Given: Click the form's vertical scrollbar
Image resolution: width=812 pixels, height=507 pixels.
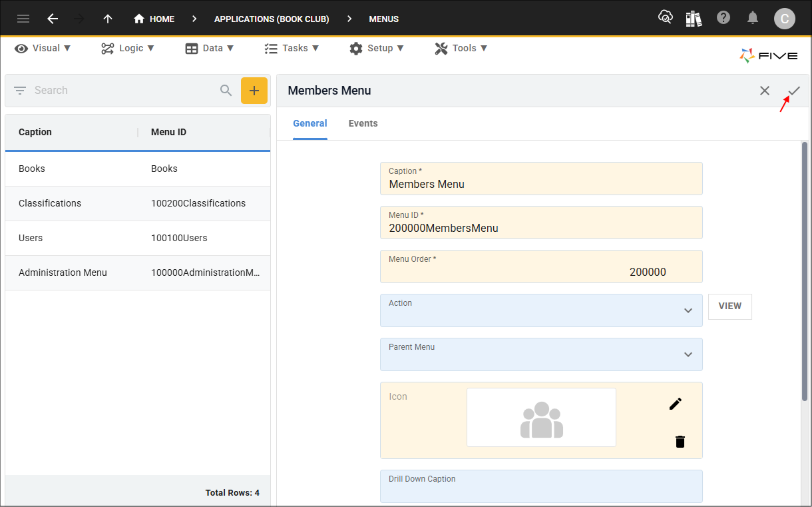Looking at the screenshot, I should pyautogui.click(x=805, y=270).
